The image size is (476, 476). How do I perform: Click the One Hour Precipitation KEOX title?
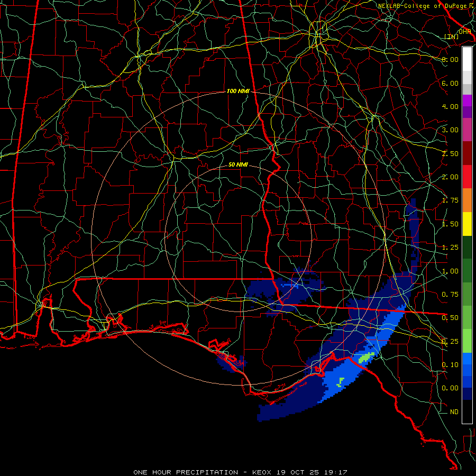pos(240,472)
